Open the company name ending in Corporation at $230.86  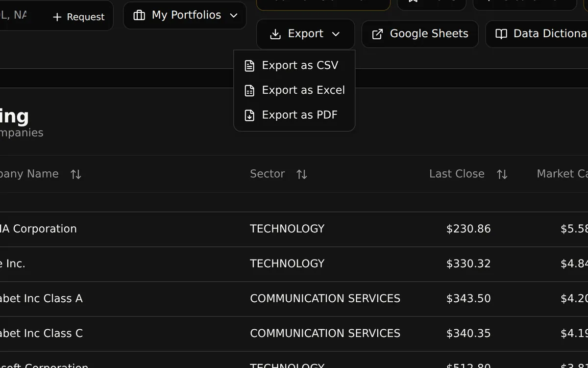coord(38,229)
